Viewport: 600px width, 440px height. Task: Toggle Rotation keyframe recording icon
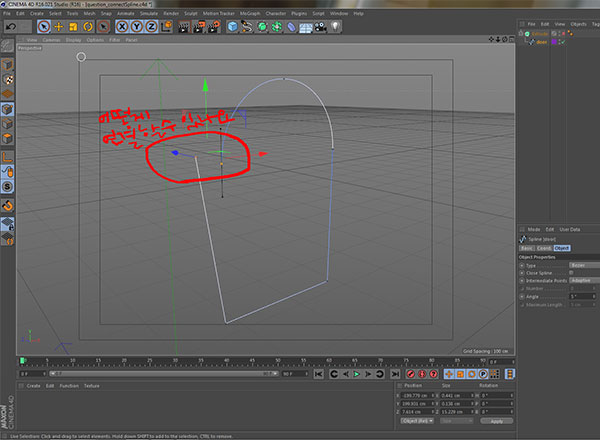click(x=472, y=374)
